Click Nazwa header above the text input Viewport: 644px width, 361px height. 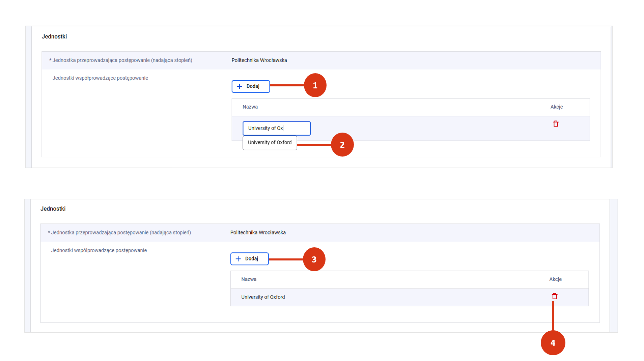(250, 107)
